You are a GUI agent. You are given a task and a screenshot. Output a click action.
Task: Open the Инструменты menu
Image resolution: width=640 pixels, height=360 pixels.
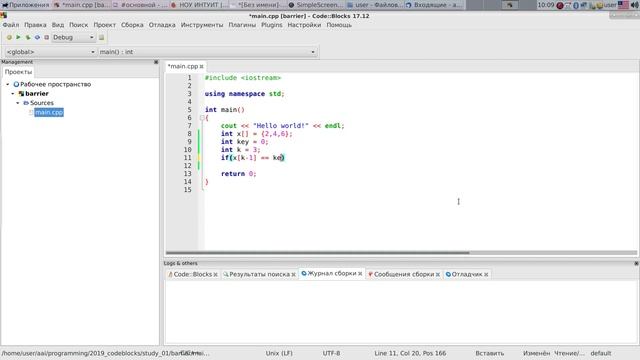click(x=202, y=25)
